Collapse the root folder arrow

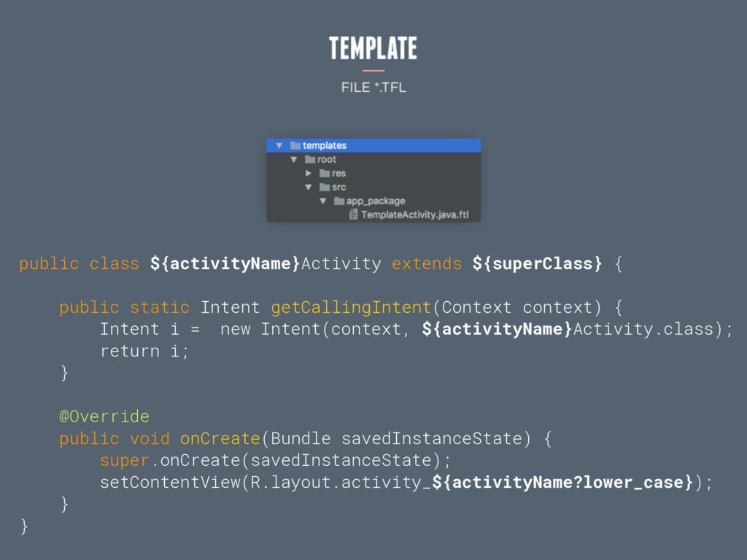(x=294, y=159)
